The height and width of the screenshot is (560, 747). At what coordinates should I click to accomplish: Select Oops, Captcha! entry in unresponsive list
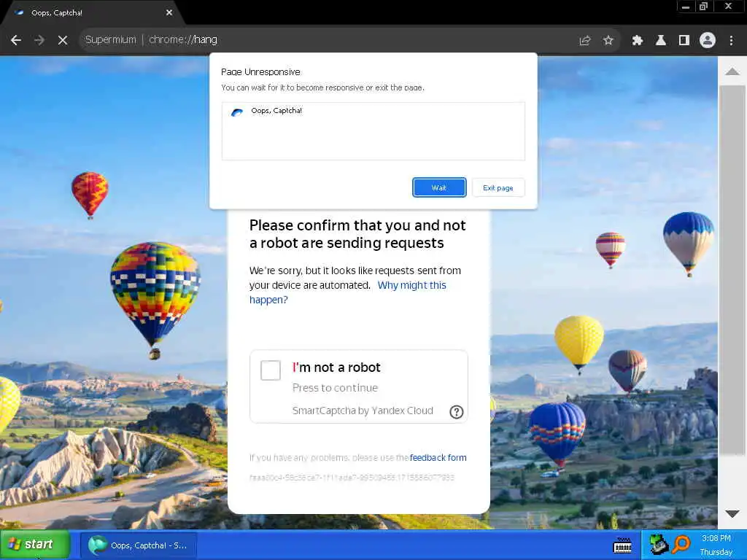tap(373, 111)
